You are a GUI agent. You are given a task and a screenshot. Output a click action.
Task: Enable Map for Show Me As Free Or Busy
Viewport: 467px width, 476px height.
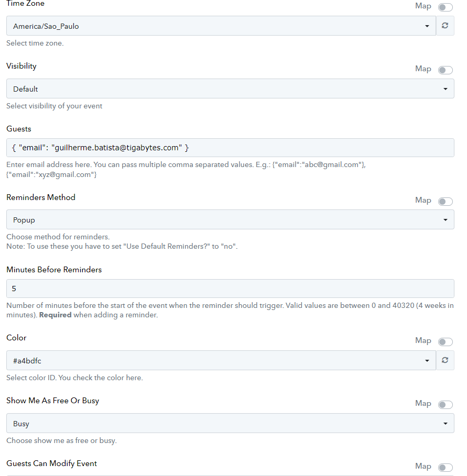(446, 405)
